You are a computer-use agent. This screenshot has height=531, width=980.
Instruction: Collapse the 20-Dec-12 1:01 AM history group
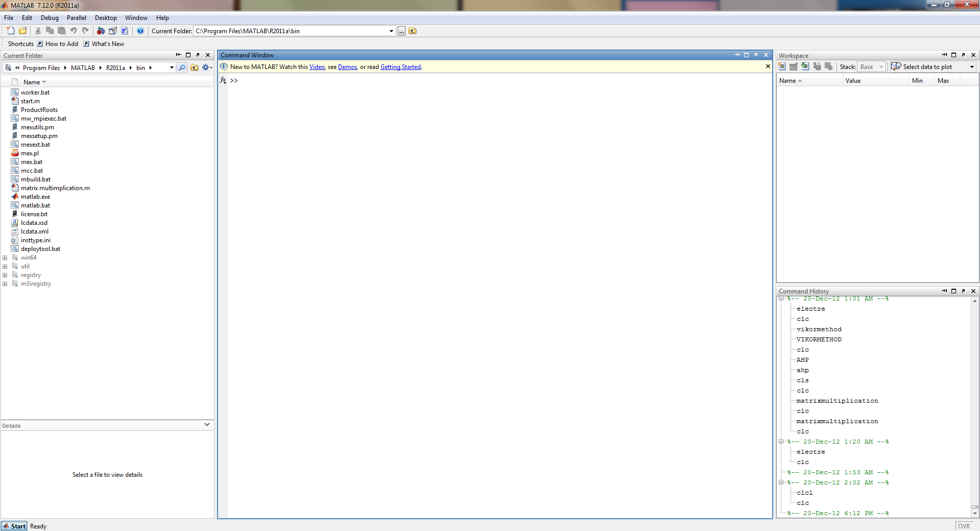tap(781, 298)
